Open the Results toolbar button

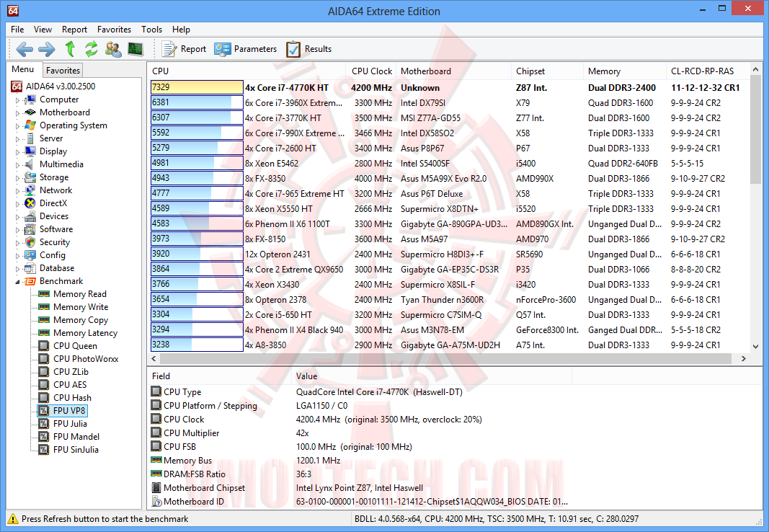pyautogui.click(x=308, y=49)
